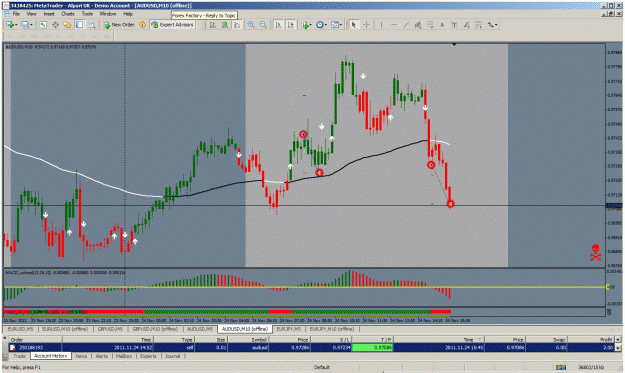Expand the New Chart dropdown arrow
The image size is (625, 373).
(16, 25)
